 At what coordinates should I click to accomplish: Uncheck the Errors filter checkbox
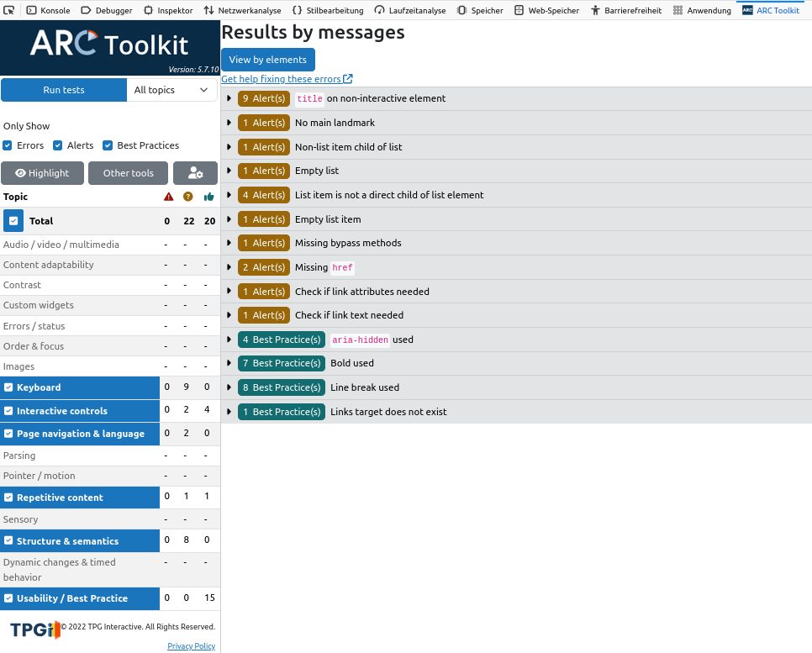click(8, 145)
